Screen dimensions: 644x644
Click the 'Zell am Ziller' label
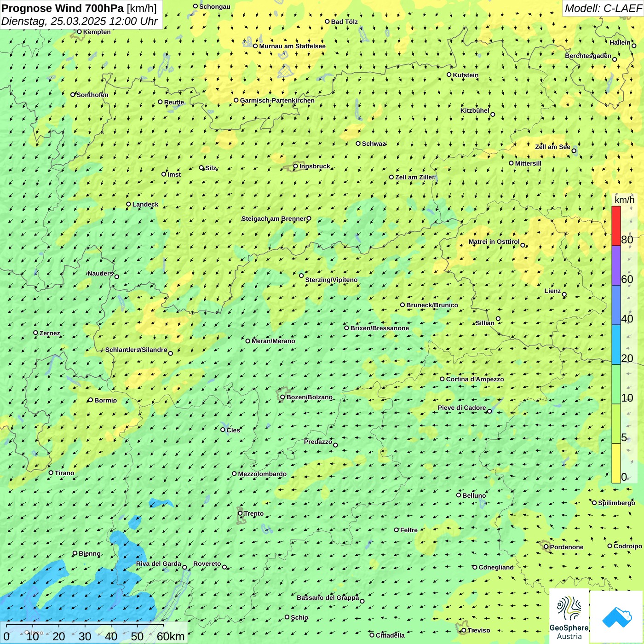tap(415, 177)
